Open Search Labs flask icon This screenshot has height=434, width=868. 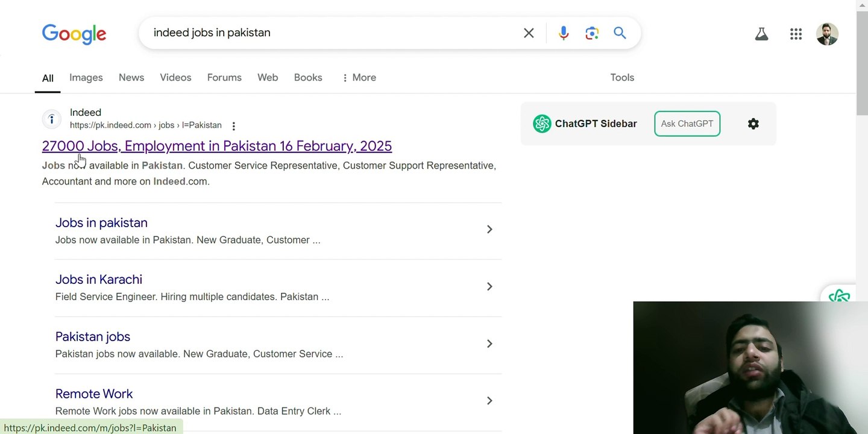(x=761, y=34)
